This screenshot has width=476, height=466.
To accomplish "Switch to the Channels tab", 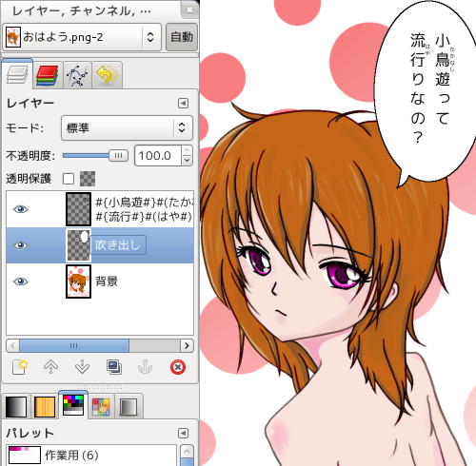I will click(x=47, y=75).
